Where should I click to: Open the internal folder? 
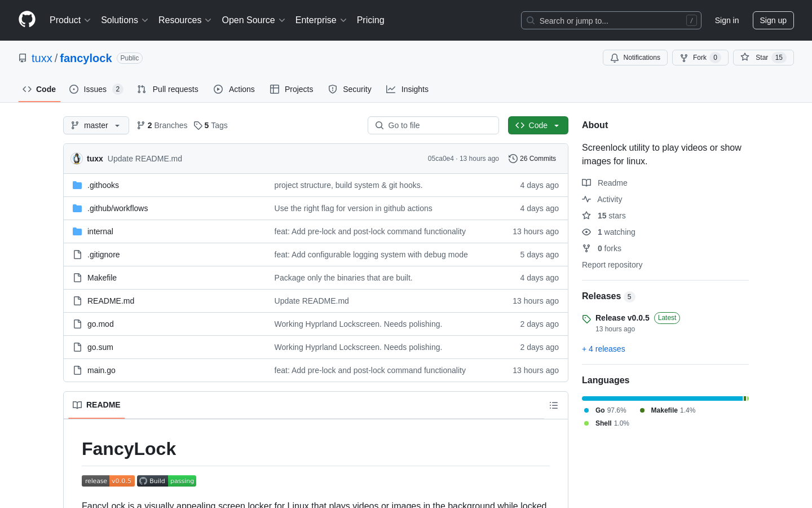(x=100, y=231)
